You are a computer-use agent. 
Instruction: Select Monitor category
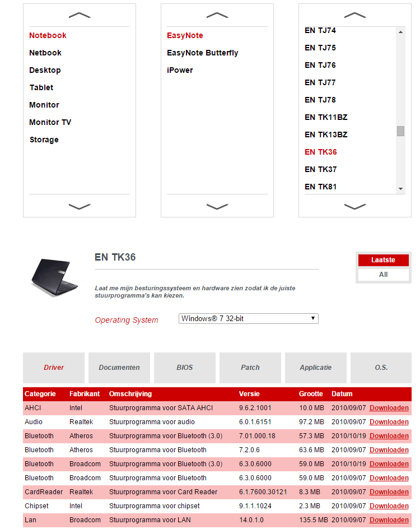[44, 105]
